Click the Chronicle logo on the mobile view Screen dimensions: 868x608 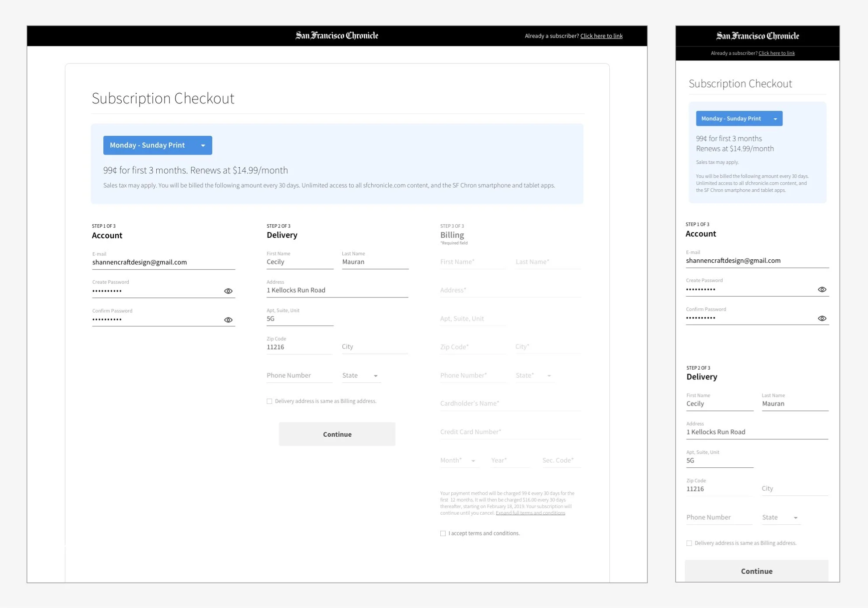tap(758, 36)
